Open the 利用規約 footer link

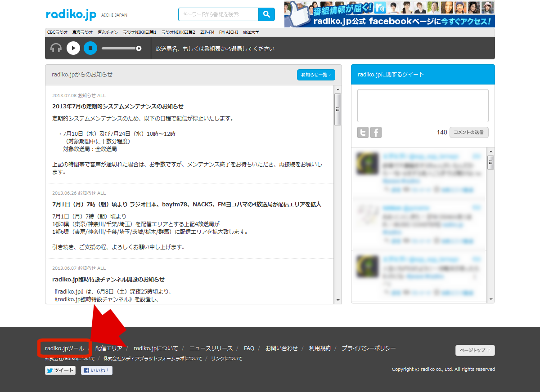pos(320,348)
